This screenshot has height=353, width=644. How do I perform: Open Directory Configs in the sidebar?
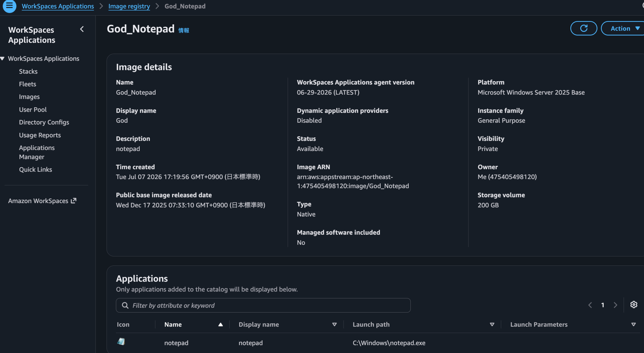point(44,122)
